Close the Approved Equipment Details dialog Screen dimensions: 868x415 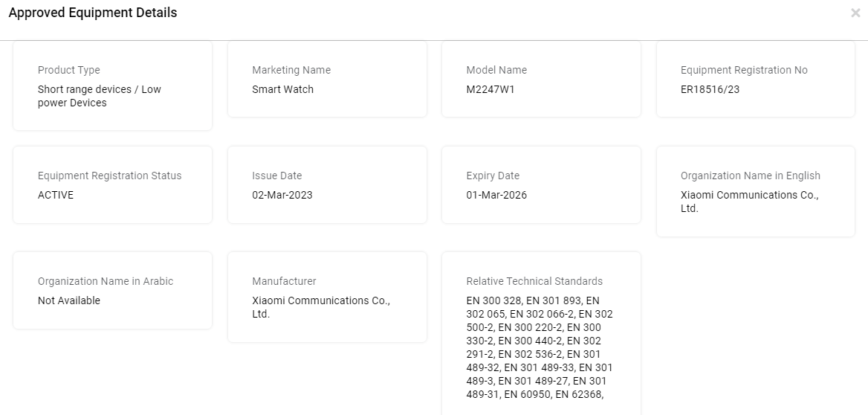(855, 13)
